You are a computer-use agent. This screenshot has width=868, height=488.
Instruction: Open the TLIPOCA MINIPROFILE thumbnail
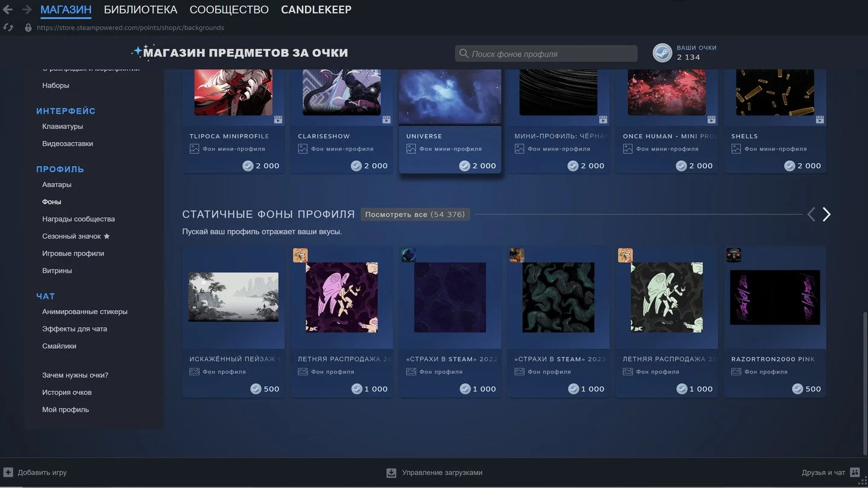233,92
